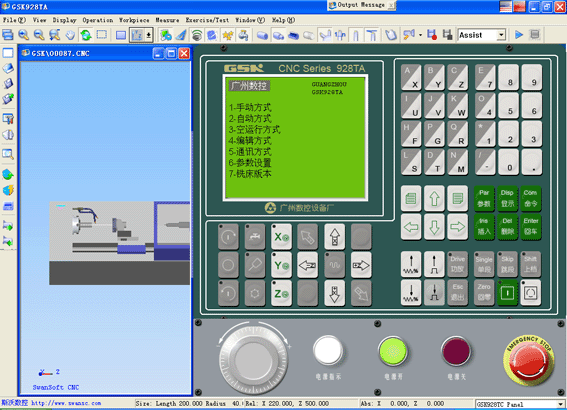Expand the view mode toolbar arrow
Viewport: 567px width, 410px height.
click(x=149, y=35)
